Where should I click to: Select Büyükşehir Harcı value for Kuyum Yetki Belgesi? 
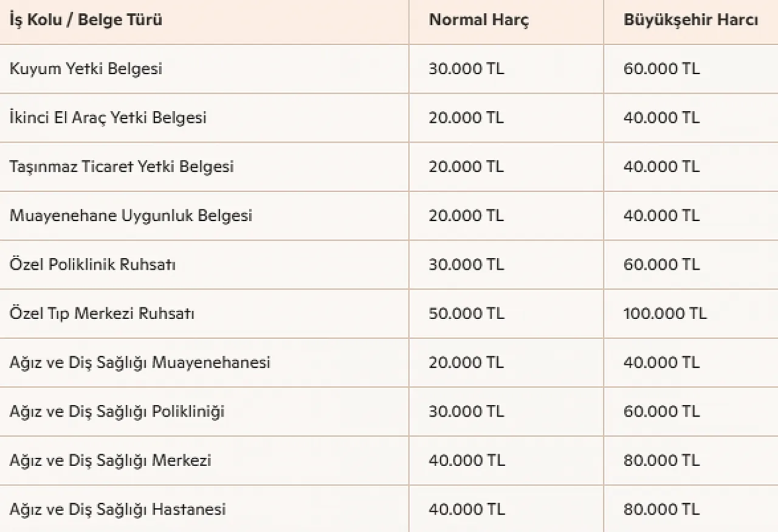point(661,69)
